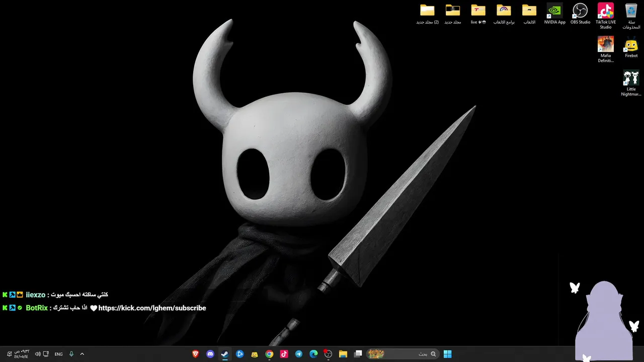Click the taskbar search box بحث
Image resolution: width=644 pixels, height=362 pixels.
(402, 354)
